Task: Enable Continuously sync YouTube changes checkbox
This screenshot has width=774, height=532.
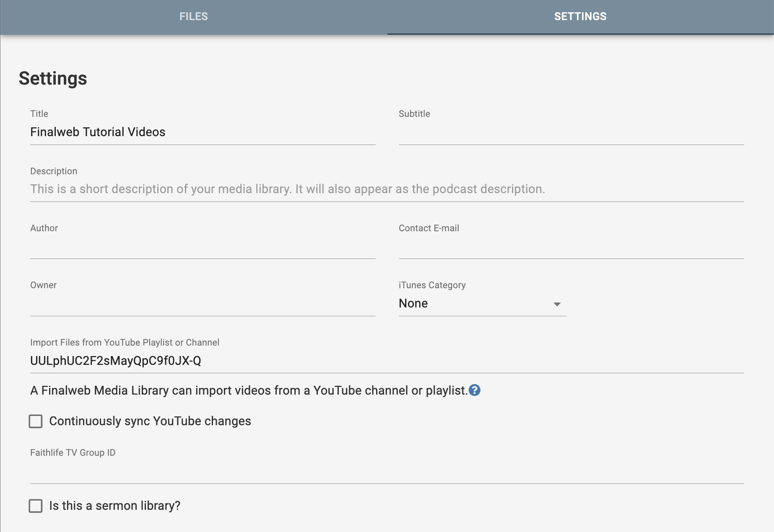Action: click(x=36, y=421)
